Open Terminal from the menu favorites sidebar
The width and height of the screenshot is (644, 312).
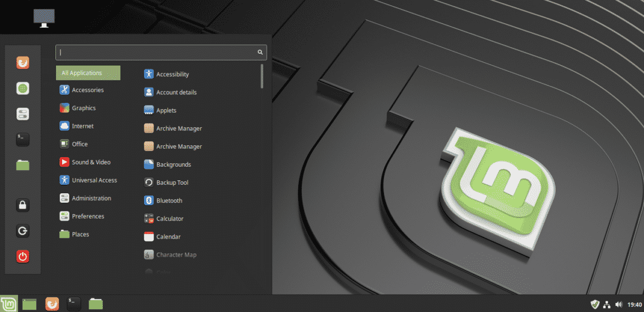pos(23,140)
